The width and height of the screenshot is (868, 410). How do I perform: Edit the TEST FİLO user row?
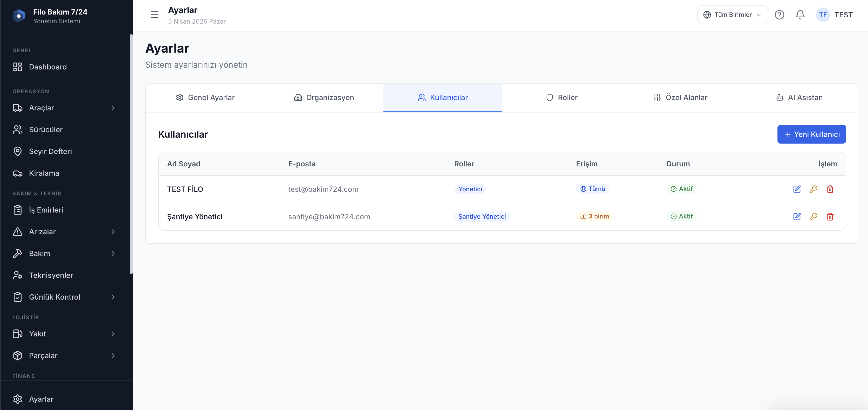(x=797, y=189)
